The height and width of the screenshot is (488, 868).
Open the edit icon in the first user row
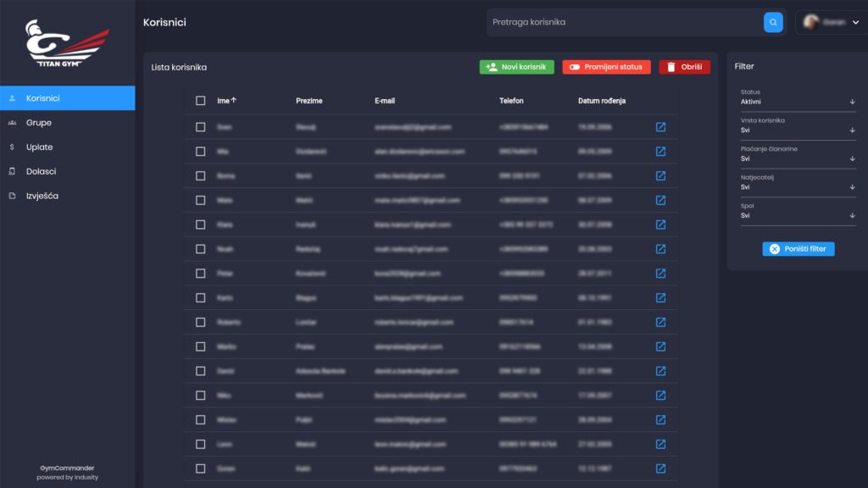[660, 127]
